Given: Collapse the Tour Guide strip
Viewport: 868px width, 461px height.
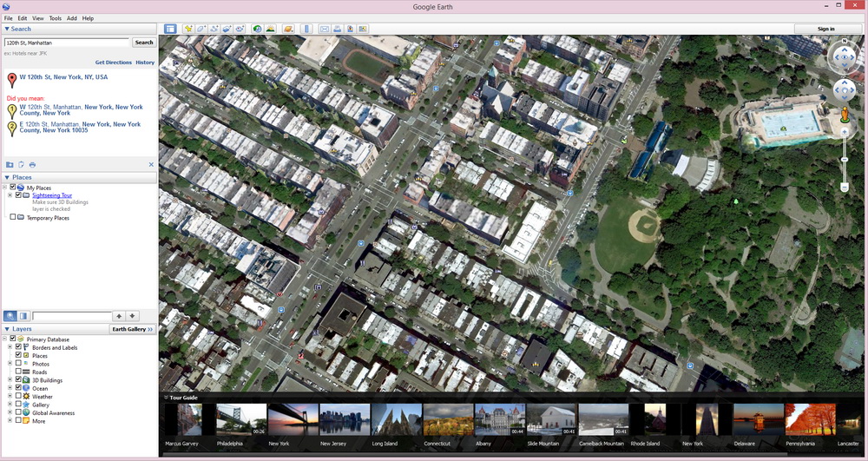Looking at the screenshot, I should 166,398.
